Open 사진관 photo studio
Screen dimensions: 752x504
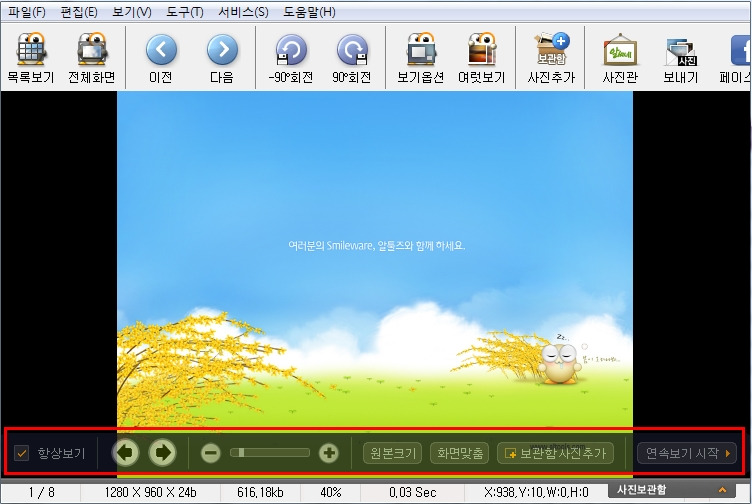tap(620, 58)
